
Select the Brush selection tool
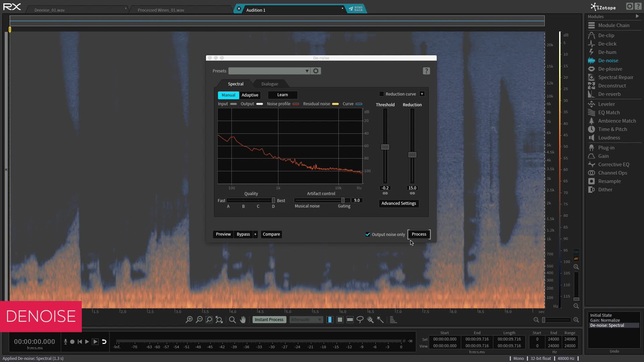tap(370, 319)
